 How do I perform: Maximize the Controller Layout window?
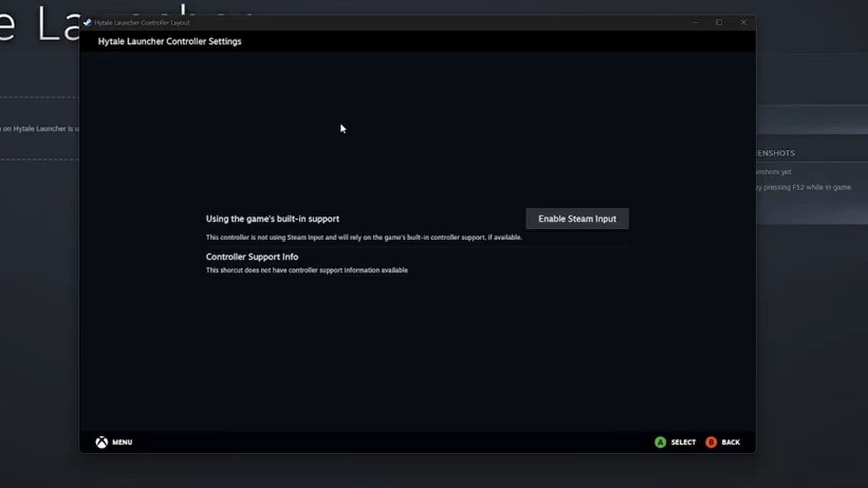(719, 22)
